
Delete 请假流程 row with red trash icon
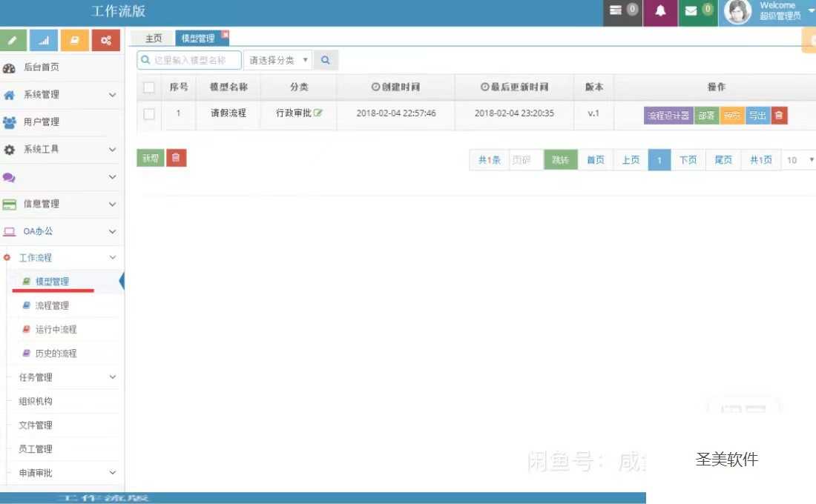pos(779,116)
